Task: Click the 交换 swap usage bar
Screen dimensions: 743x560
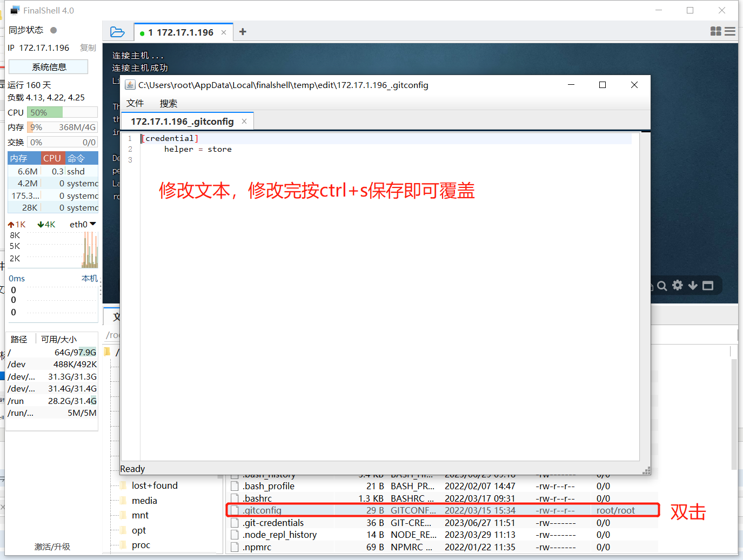Action: coord(62,142)
